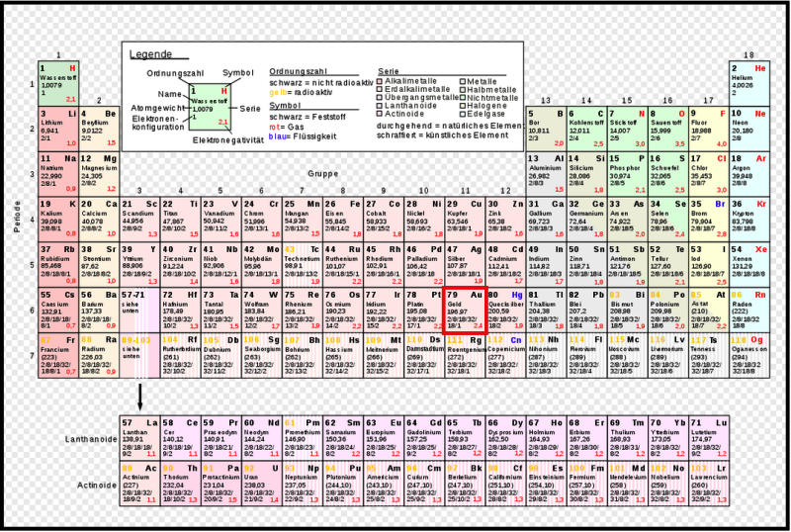Click the vertical 'Periode' axis label
The width and height of the screenshot is (791, 532).
coord(17,217)
